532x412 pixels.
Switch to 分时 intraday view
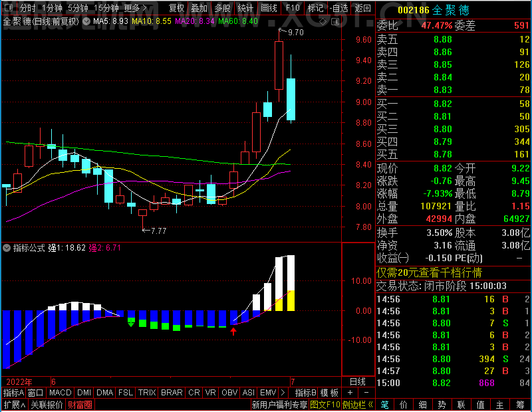pyautogui.click(x=28, y=8)
